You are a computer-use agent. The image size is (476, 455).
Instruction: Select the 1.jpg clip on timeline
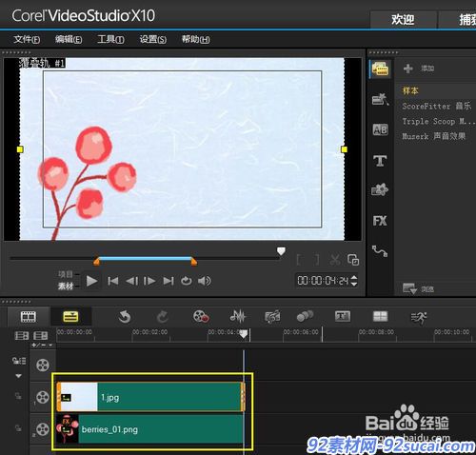coord(150,397)
